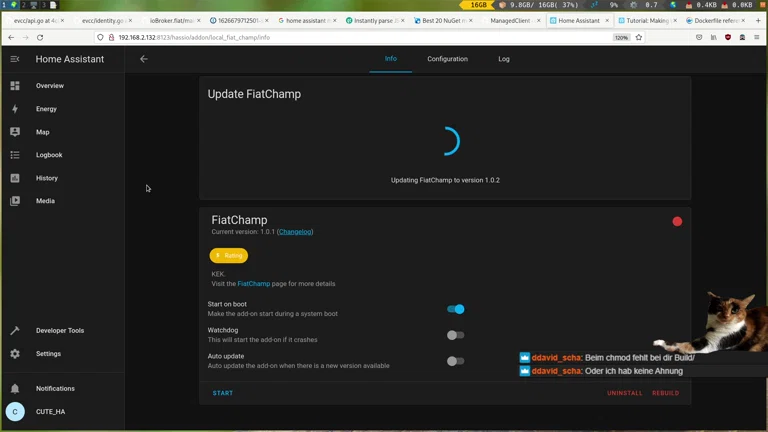Screen dimensions: 768x432
Task: Uninstall the FiatChamp add-on
Action: [624, 393]
